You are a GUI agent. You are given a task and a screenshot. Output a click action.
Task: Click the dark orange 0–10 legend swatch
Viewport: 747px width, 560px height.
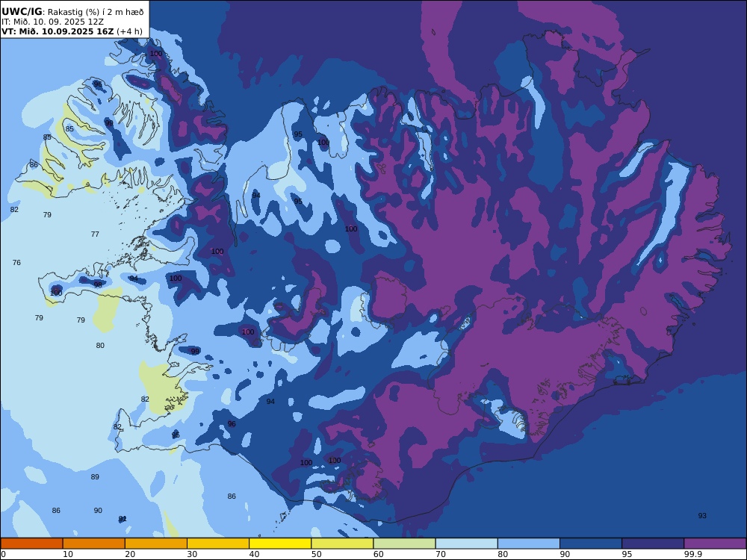(x=32, y=544)
